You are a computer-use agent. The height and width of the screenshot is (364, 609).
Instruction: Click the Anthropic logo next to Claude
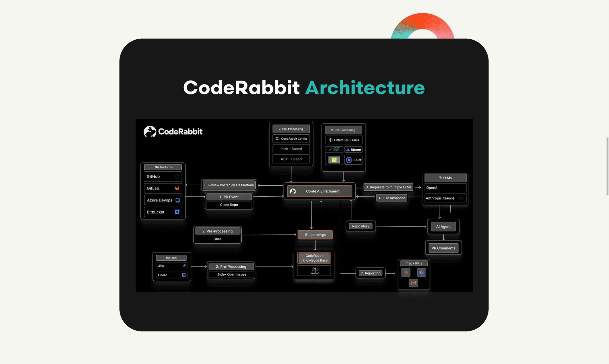pyautogui.click(x=461, y=198)
